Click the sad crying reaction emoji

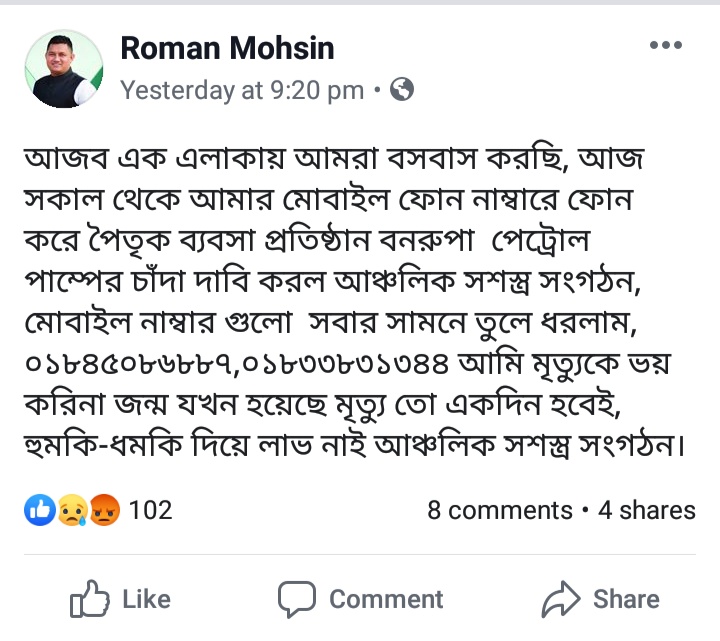click(x=72, y=510)
